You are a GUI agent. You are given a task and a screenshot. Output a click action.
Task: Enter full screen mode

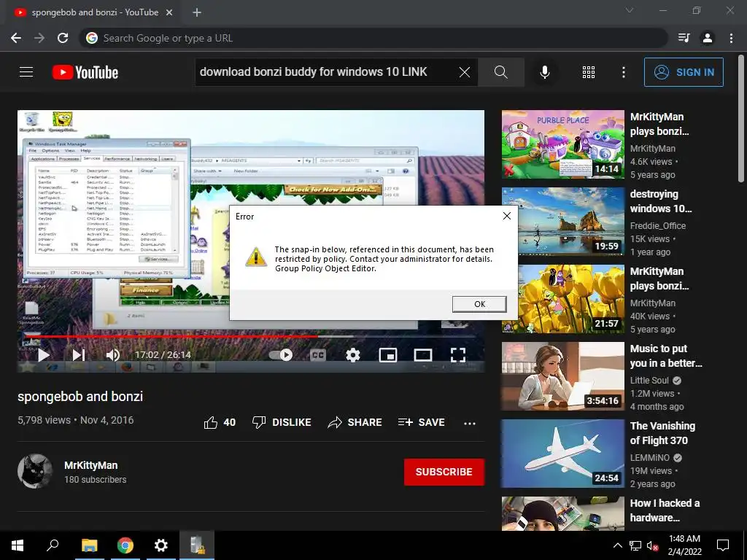tap(458, 355)
